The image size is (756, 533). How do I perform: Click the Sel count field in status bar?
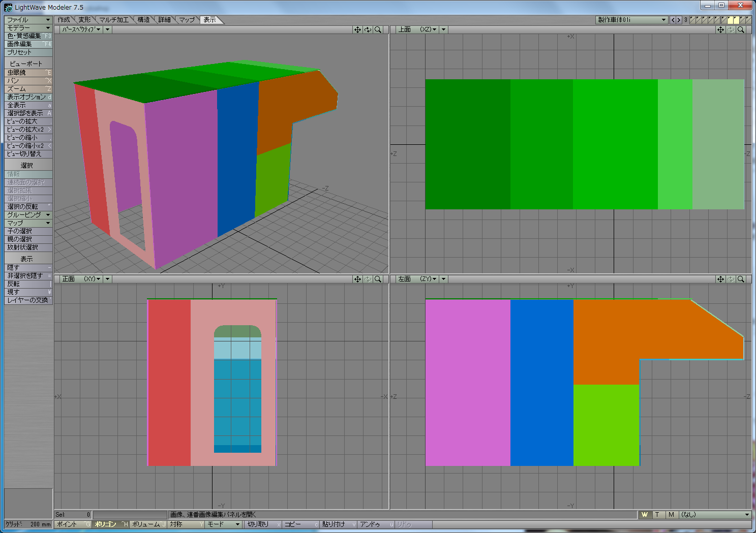[73, 515]
